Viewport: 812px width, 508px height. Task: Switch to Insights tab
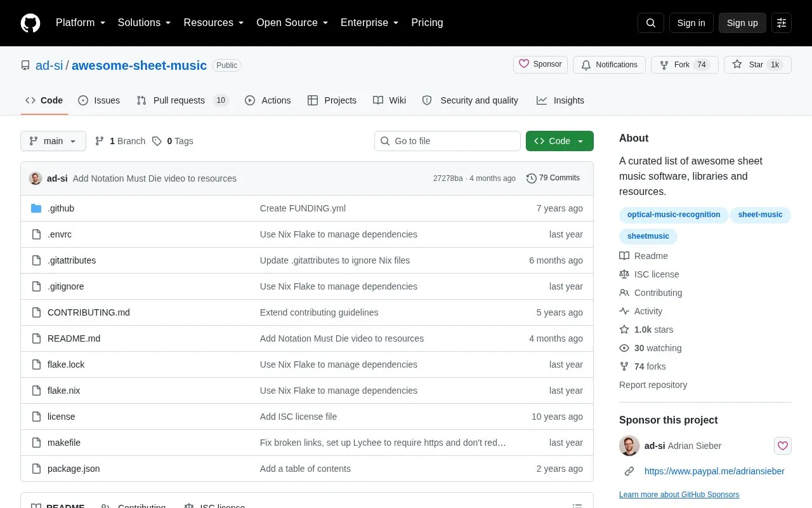pyautogui.click(x=560, y=100)
